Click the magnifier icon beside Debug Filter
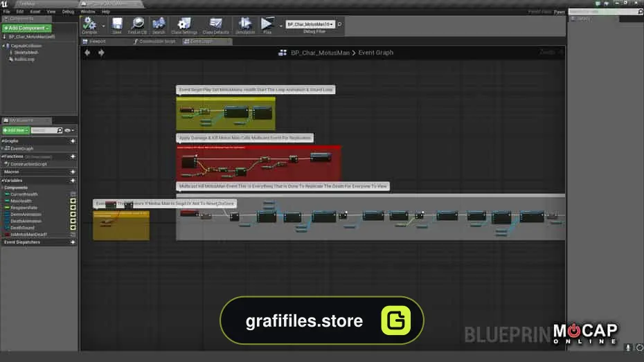Screen dimensions: 644x362 pos(340,24)
